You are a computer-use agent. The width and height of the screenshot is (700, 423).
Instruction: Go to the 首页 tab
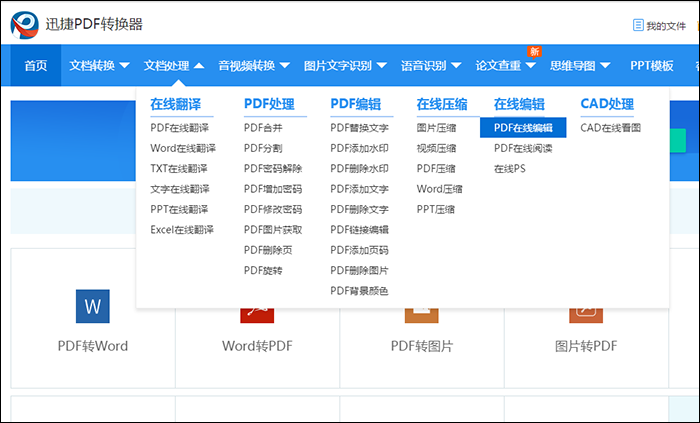(x=36, y=66)
